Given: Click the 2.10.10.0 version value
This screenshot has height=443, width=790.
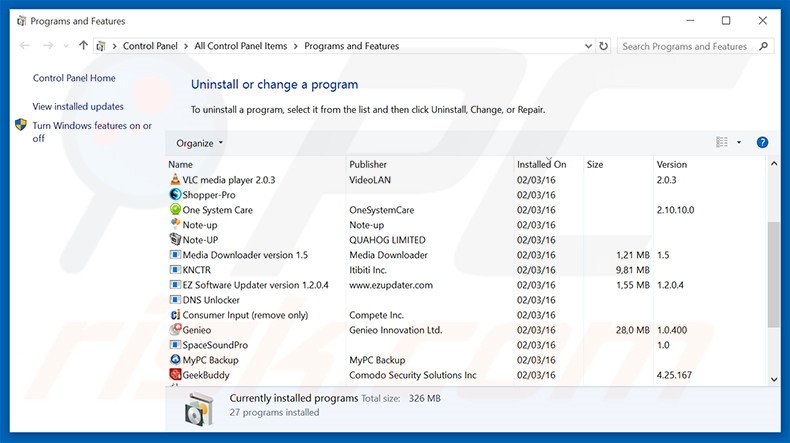Looking at the screenshot, I should tap(675, 210).
